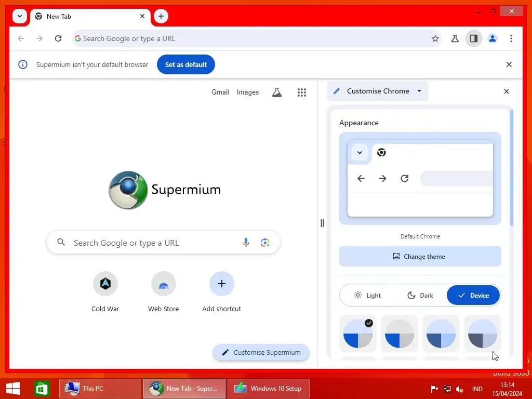Click the info icon in default browser bar
The image size is (532, 399).
[23, 64]
